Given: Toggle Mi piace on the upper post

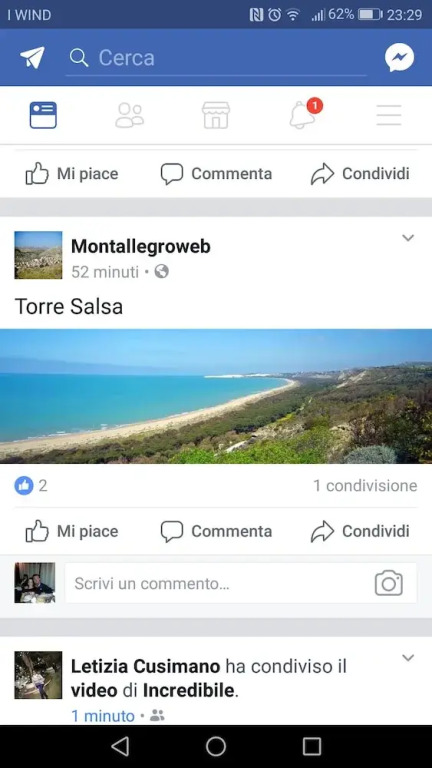Looking at the screenshot, I should (x=72, y=174).
